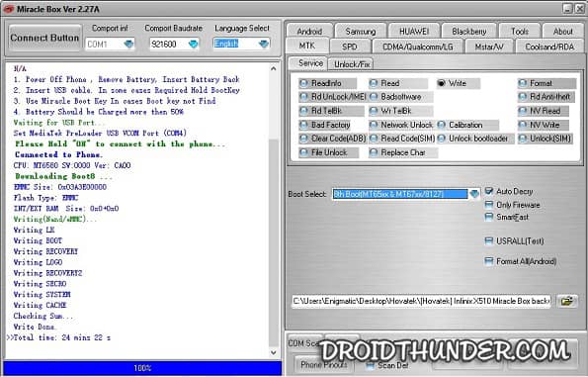Toggle the Auto Decry checkbox
The height and width of the screenshot is (377, 588).
point(488,191)
